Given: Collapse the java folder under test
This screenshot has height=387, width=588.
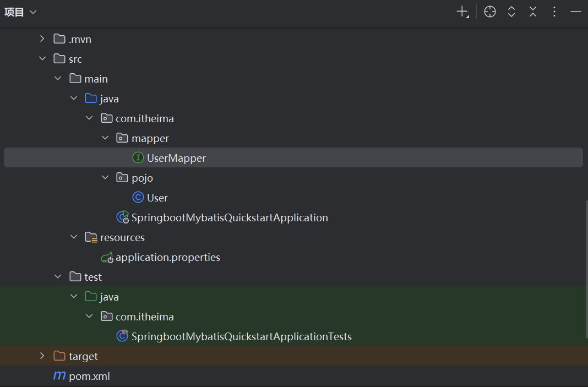Looking at the screenshot, I should (x=74, y=296).
